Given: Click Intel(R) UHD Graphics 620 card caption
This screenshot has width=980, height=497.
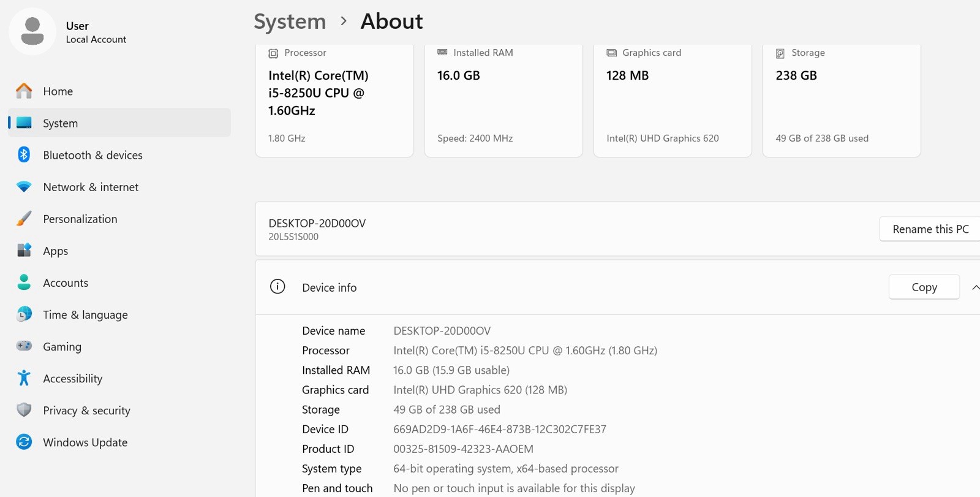Looking at the screenshot, I should point(663,138).
